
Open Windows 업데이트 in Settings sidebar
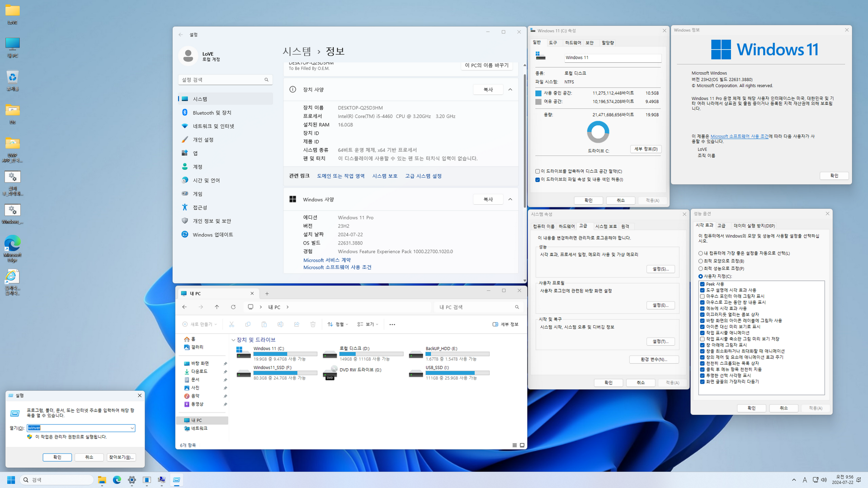point(212,235)
